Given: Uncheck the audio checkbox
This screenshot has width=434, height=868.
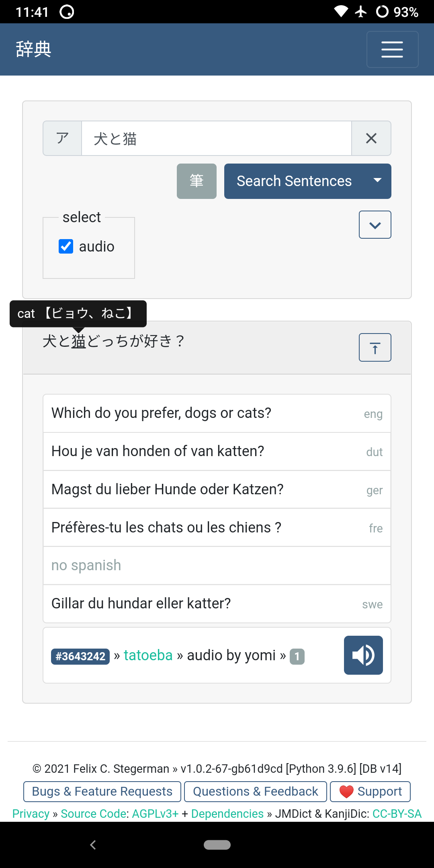Looking at the screenshot, I should click(x=66, y=246).
